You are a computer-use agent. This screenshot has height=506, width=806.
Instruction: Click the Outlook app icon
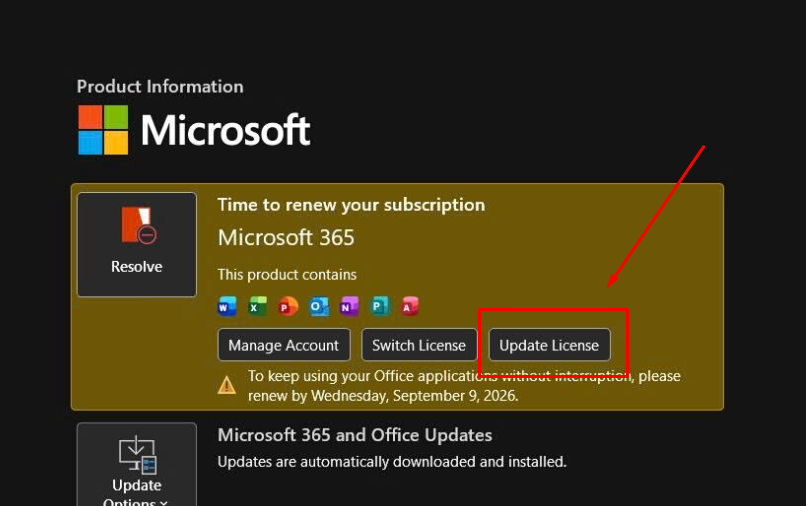(x=319, y=306)
